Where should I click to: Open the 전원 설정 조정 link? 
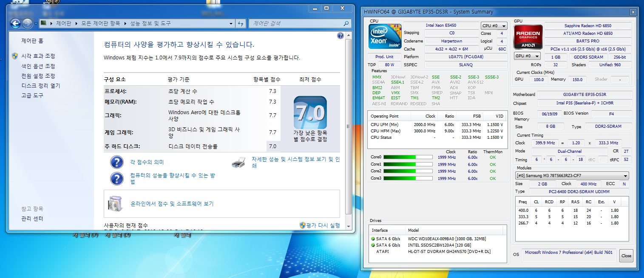point(38,76)
